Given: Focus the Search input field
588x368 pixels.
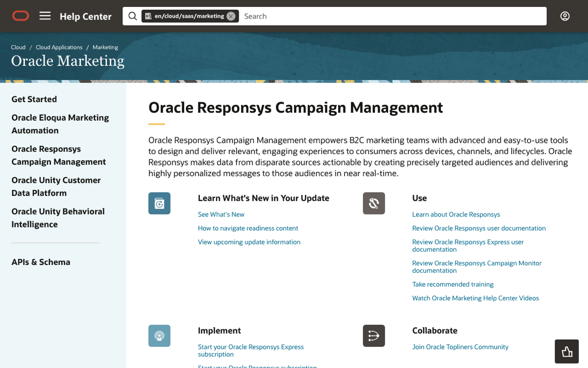Looking at the screenshot, I should [x=393, y=16].
